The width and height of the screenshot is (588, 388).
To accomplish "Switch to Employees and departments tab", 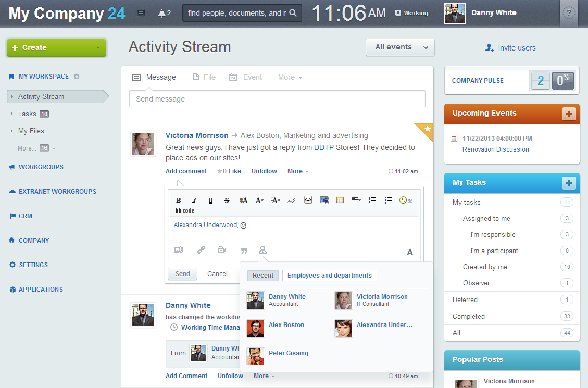I will tap(329, 276).
